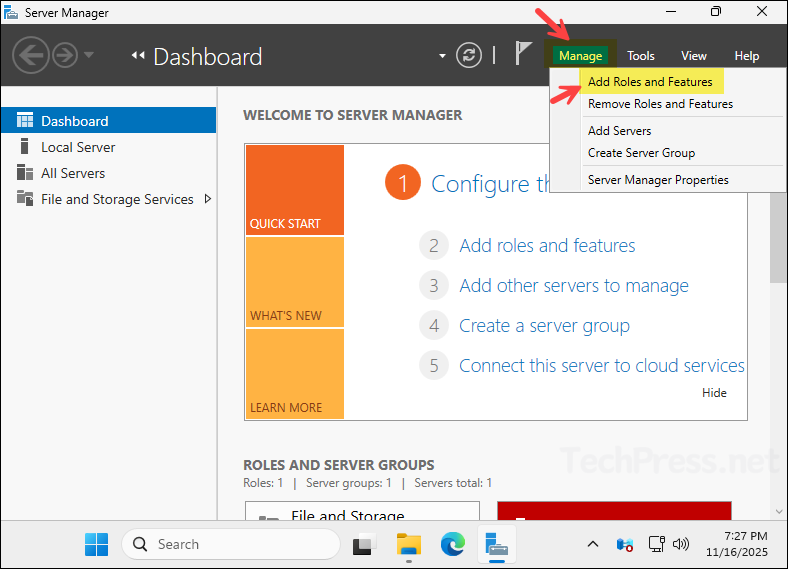Open Task View from the taskbar
The width and height of the screenshot is (788, 569).
(364, 544)
